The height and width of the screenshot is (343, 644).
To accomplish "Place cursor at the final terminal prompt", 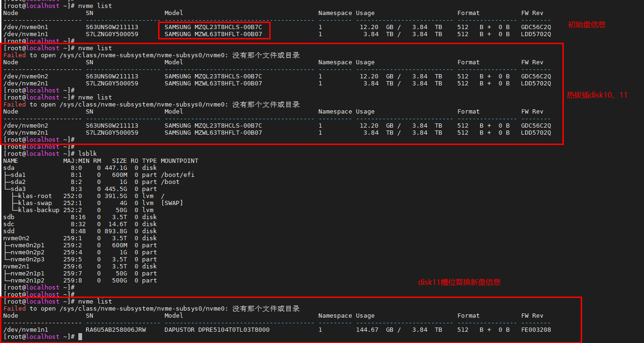I will point(80,336).
